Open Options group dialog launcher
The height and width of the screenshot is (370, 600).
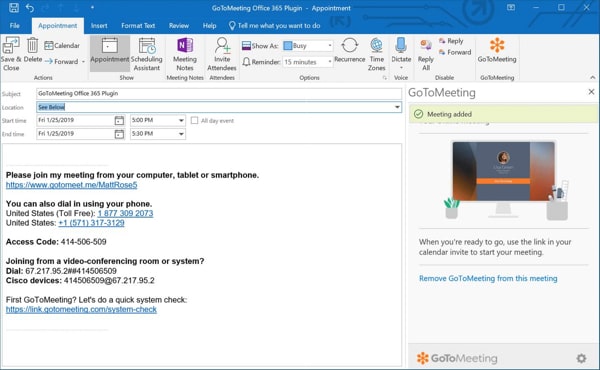[385, 78]
